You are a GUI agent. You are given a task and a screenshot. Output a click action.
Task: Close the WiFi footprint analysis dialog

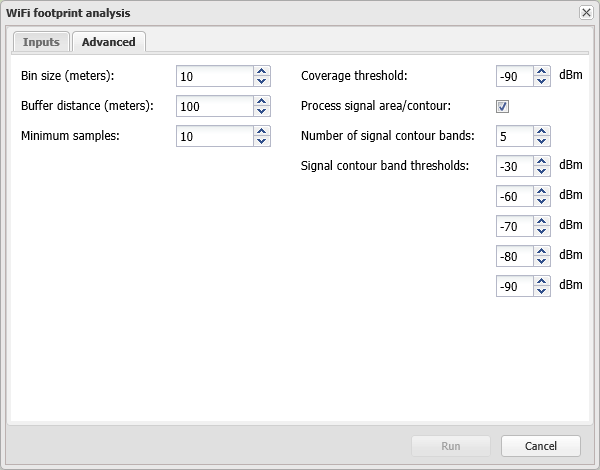pos(586,13)
